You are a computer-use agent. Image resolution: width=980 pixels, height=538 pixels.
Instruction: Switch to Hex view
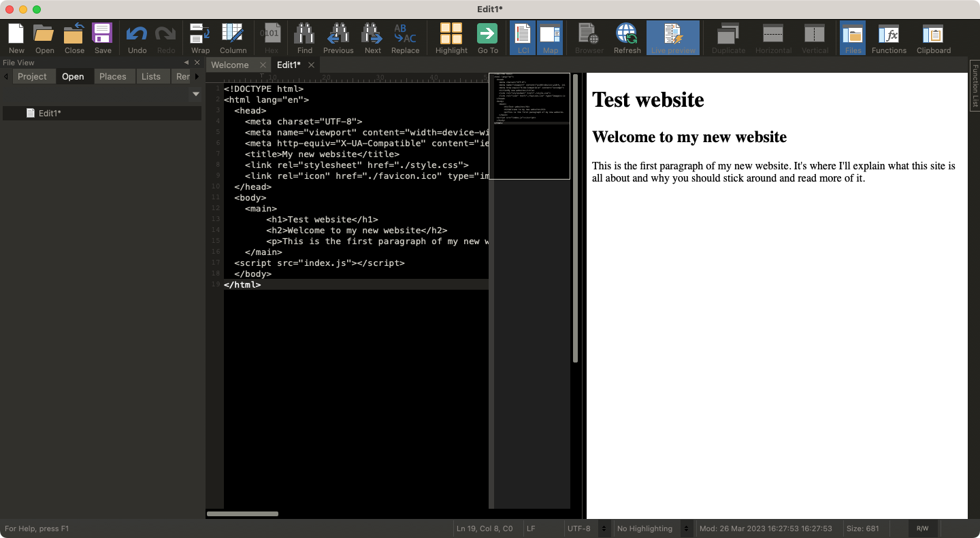pos(272,38)
